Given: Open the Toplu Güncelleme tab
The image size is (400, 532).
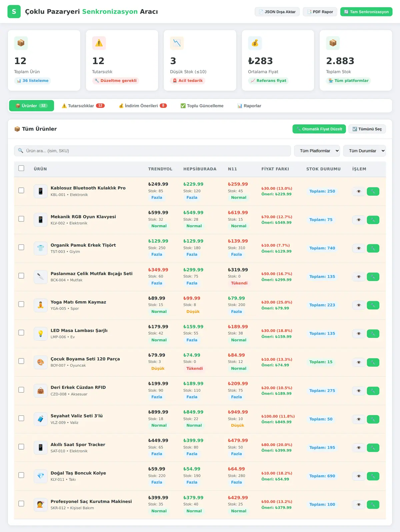Looking at the screenshot, I should pyautogui.click(x=202, y=106).
